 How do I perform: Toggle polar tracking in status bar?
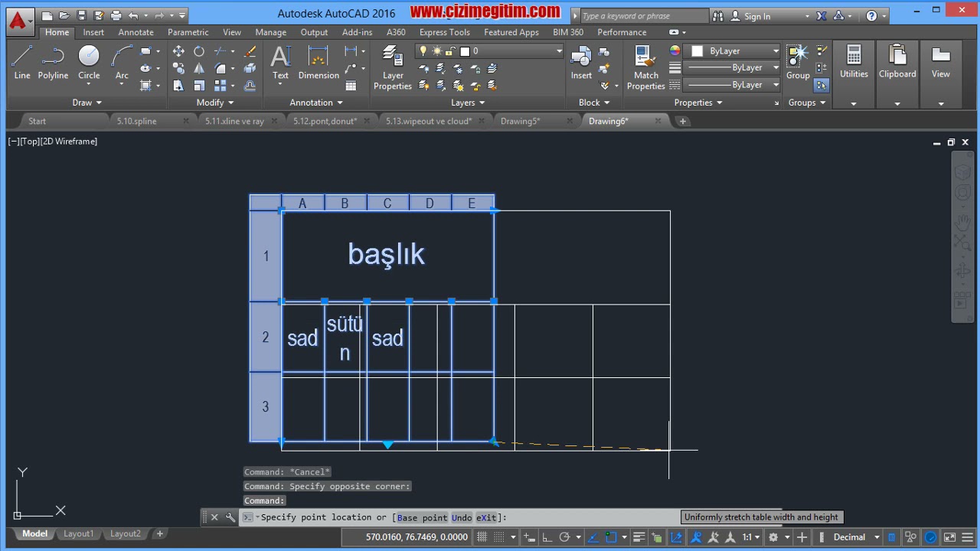point(565,537)
